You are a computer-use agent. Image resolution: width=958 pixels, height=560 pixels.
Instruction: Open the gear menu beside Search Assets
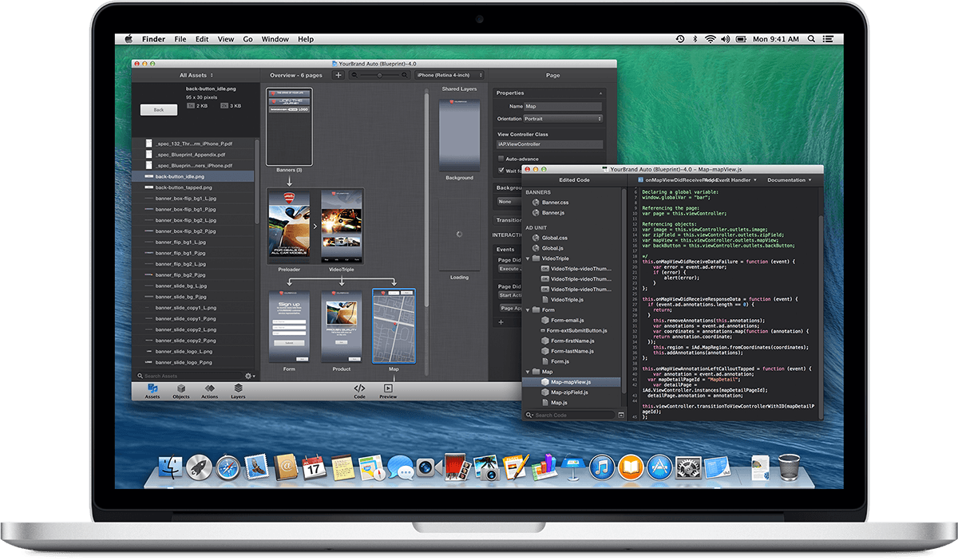(x=250, y=376)
